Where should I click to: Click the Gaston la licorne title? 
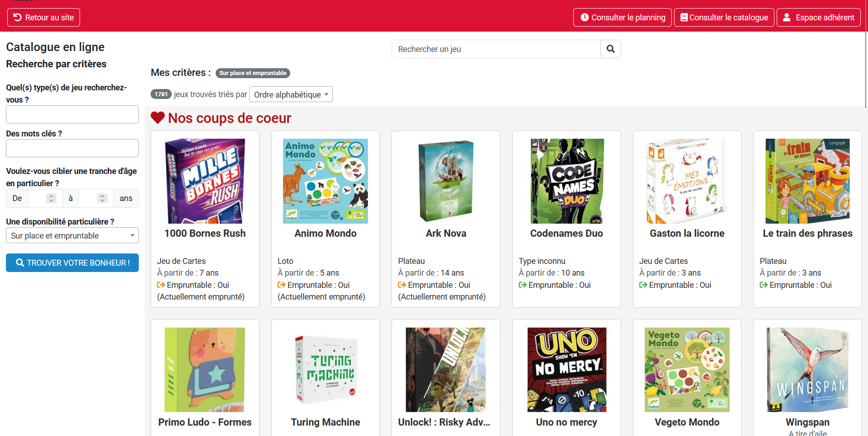click(687, 233)
